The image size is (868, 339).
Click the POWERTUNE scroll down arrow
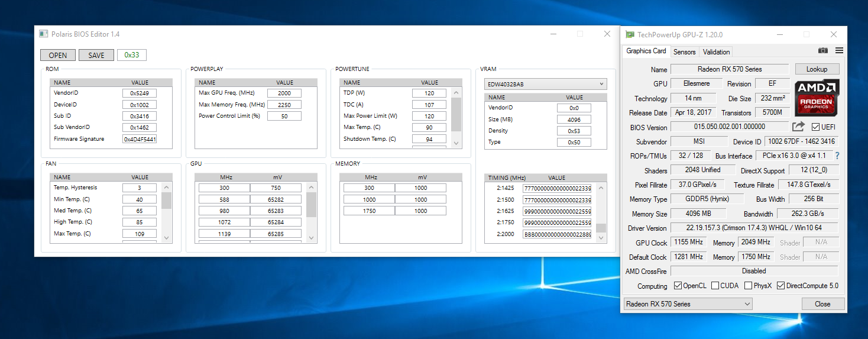[x=456, y=143]
